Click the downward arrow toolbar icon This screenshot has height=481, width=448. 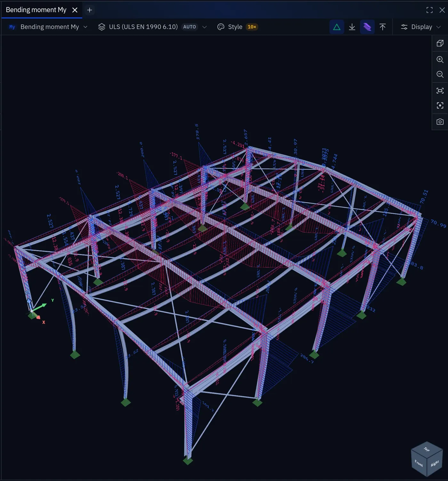coord(352,27)
